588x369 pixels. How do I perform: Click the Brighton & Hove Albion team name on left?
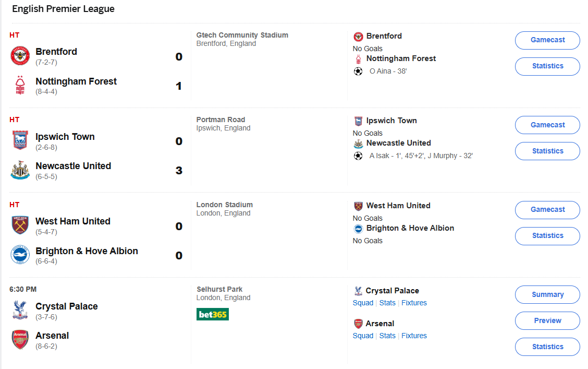pyautogui.click(x=87, y=251)
